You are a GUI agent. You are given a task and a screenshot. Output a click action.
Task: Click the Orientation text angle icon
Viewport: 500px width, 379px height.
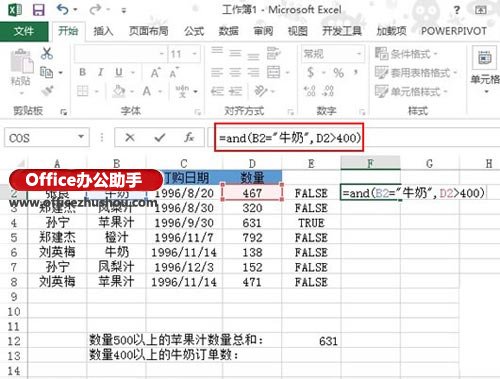coord(261,90)
